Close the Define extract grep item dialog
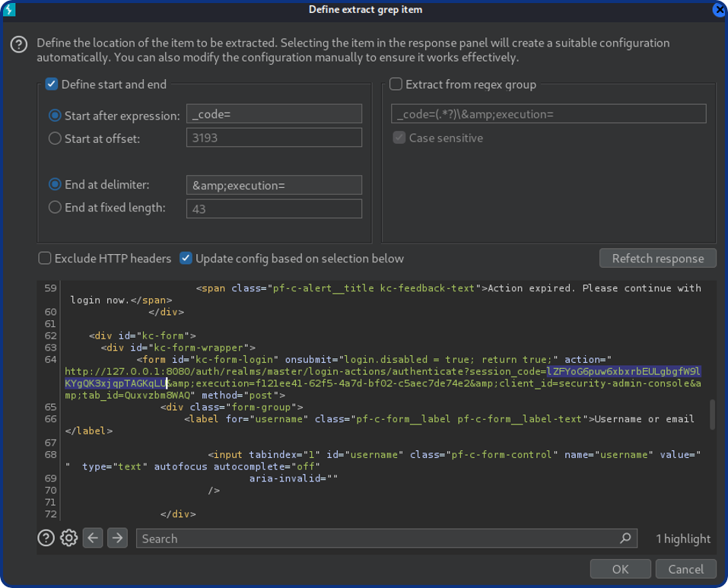Image resolution: width=728 pixels, height=588 pixels. pyautogui.click(x=719, y=10)
